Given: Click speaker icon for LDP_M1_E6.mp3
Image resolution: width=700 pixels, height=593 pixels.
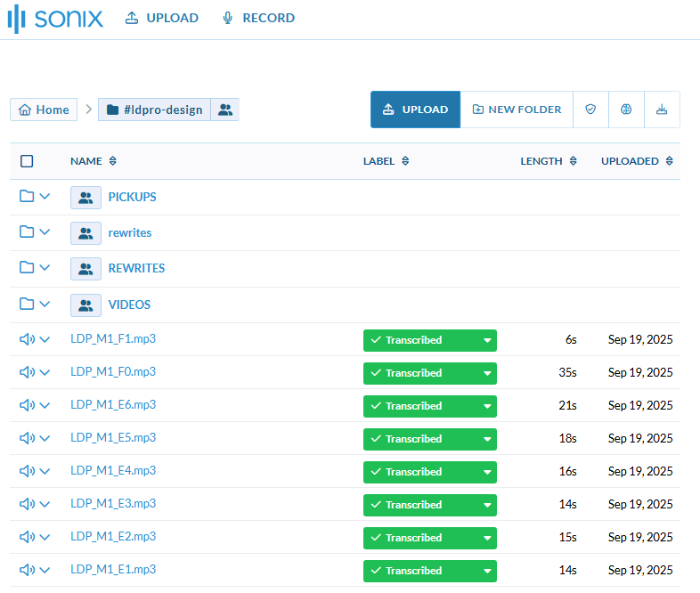Looking at the screenshot, I should [27, 405].
